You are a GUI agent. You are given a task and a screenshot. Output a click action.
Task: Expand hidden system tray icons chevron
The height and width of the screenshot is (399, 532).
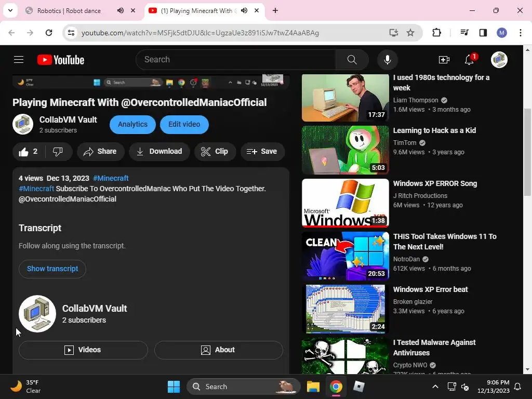[435, 387]
